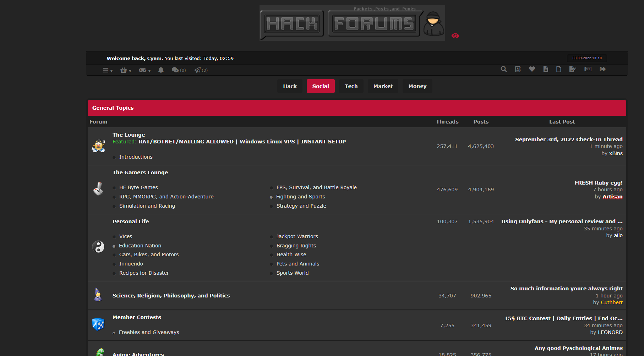This screenshot has height=356, width=644.
Task: Open the shopping basket dropdown
Action: tap(126, 70)
